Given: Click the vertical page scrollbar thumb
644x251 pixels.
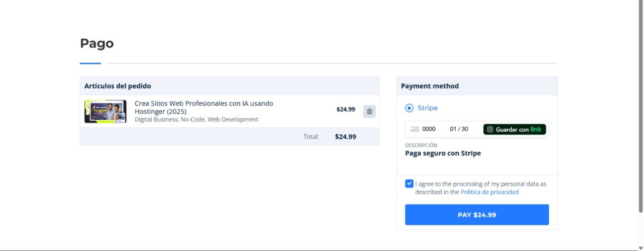Looking at the screenshot, I should (640, 105).
